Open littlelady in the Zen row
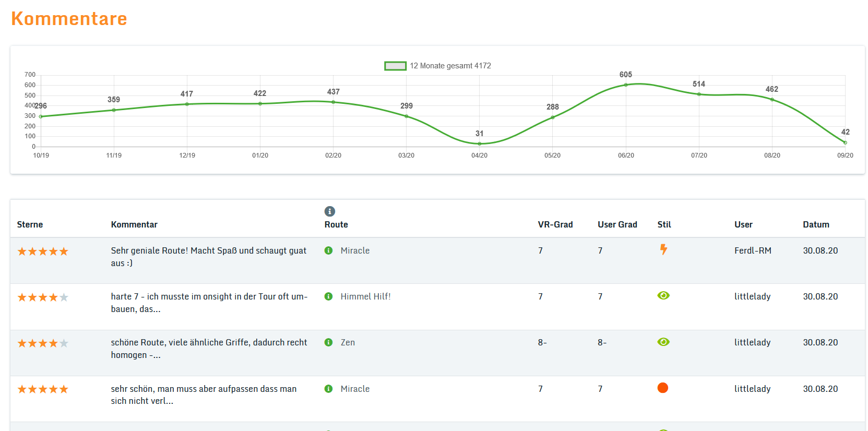Viewport: 868px width, 431px height. click(752, 342)
